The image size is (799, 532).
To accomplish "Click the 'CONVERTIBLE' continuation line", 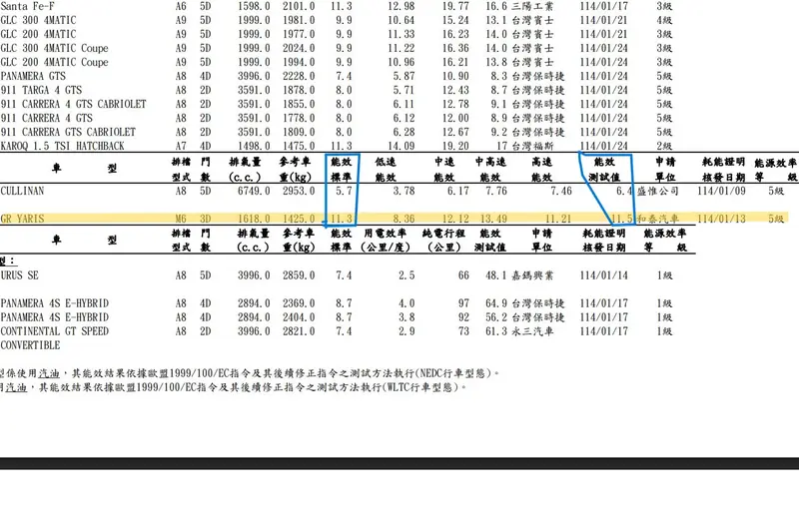I will (30, 345).
